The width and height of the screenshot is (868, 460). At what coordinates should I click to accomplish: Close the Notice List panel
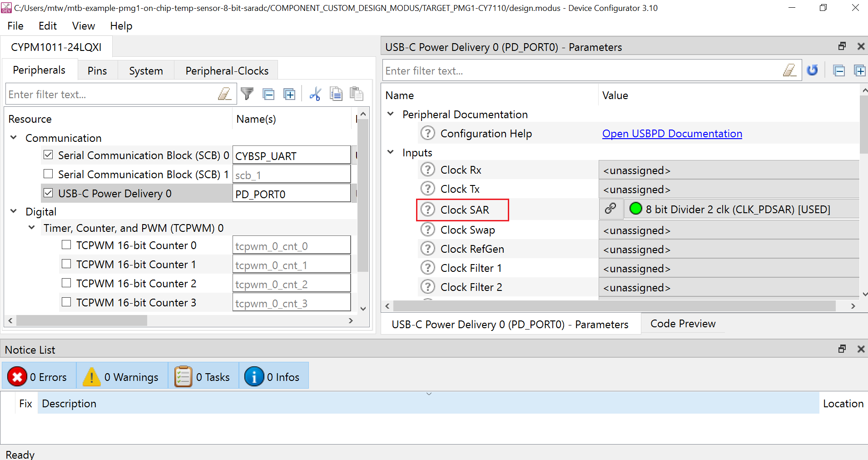(861, 349)
